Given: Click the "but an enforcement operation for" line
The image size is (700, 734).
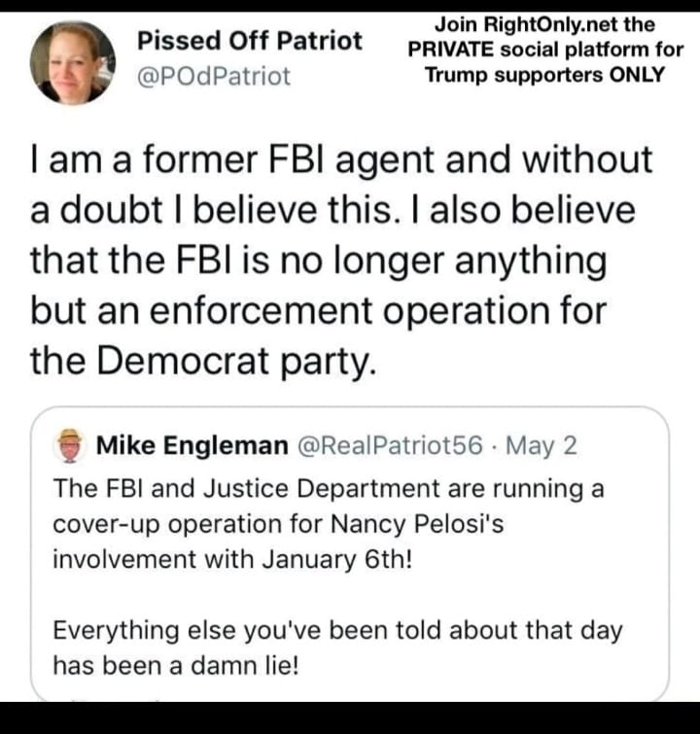Looking at the screenshot, I should pyautogui.click(x=318, y=311).
